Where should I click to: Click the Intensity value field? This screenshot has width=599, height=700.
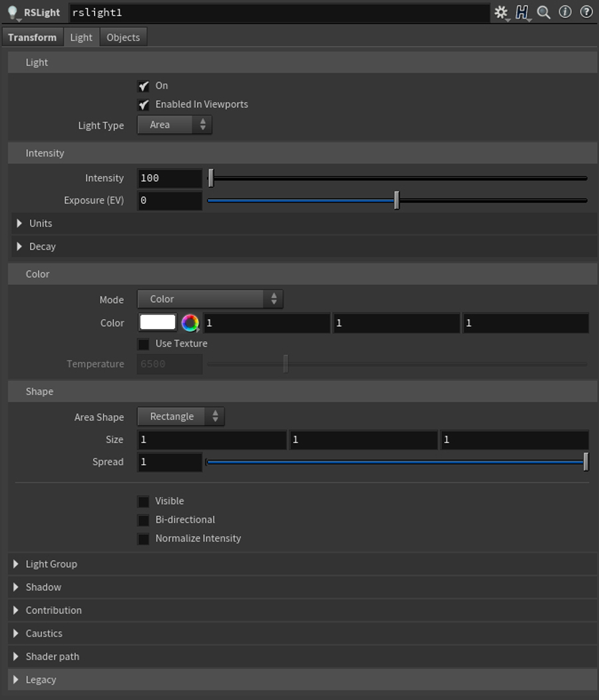click(x=170, y=178)
